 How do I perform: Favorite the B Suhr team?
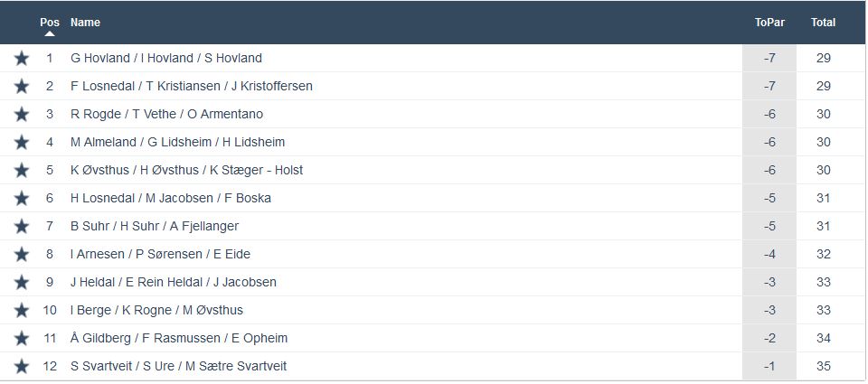click(x=22, y=226)
